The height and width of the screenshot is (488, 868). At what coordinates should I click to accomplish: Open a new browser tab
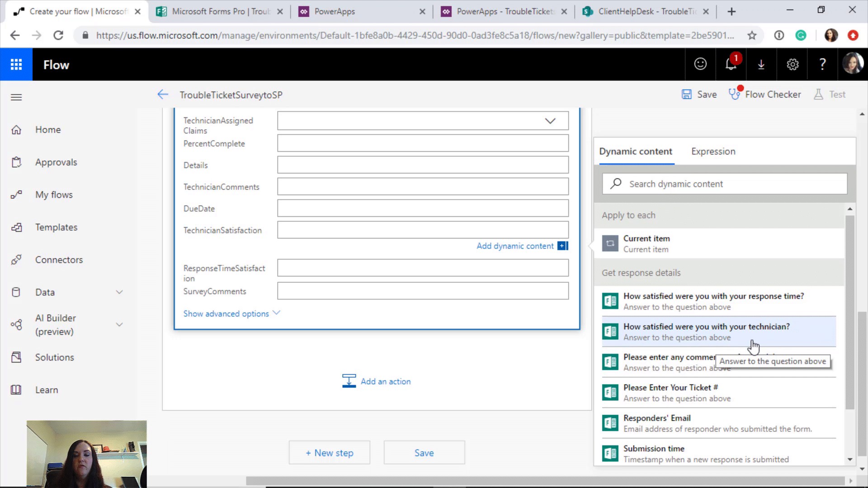coord(731,12)
